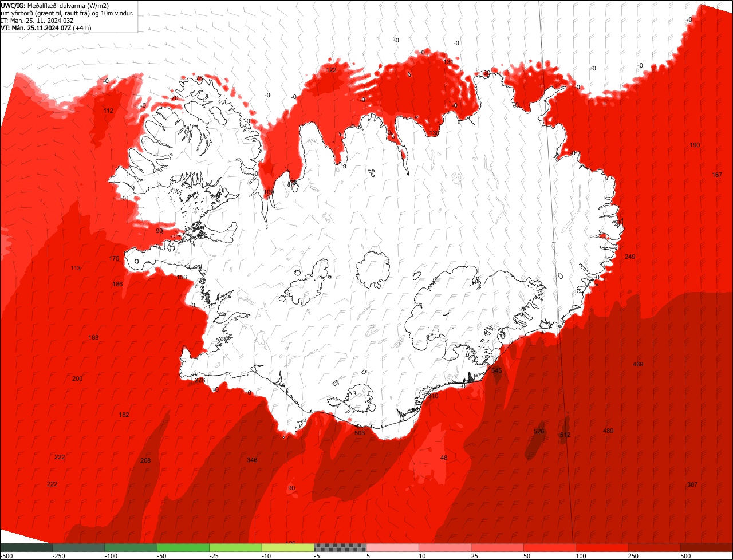
Task: Click the map value 268
Action: pos(145,460)
